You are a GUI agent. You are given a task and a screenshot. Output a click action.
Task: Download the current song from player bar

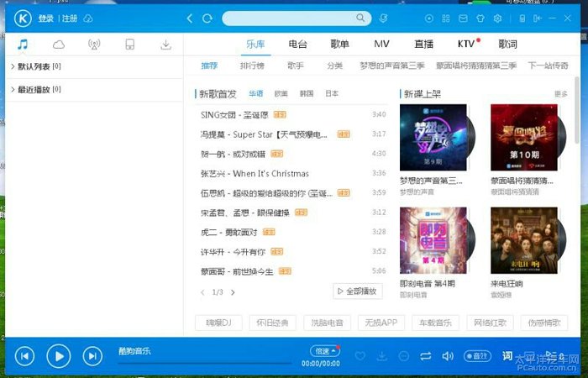coord(381,356)
